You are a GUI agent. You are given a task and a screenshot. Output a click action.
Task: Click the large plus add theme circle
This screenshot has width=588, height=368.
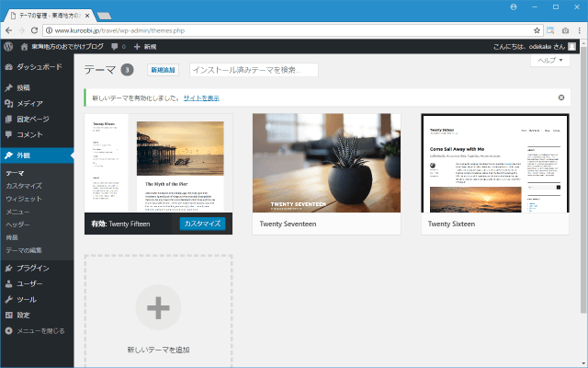click(x=158, y=307)
